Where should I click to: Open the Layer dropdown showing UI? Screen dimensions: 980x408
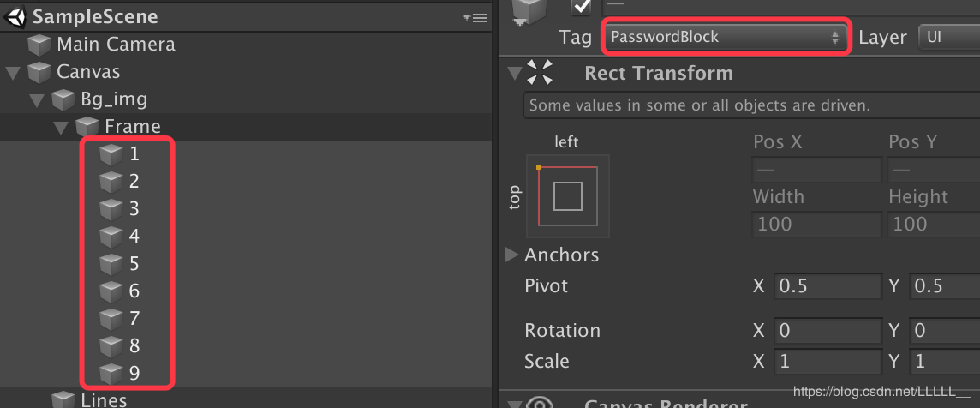[947, 37]
